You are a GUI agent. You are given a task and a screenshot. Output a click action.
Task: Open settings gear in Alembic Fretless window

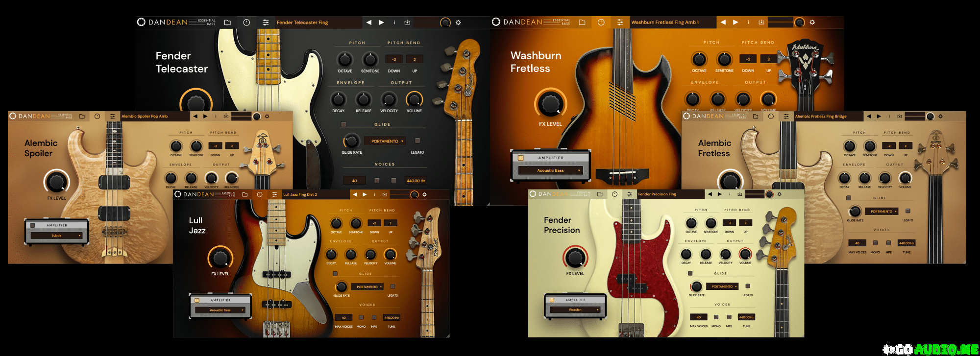click(940, 116)
